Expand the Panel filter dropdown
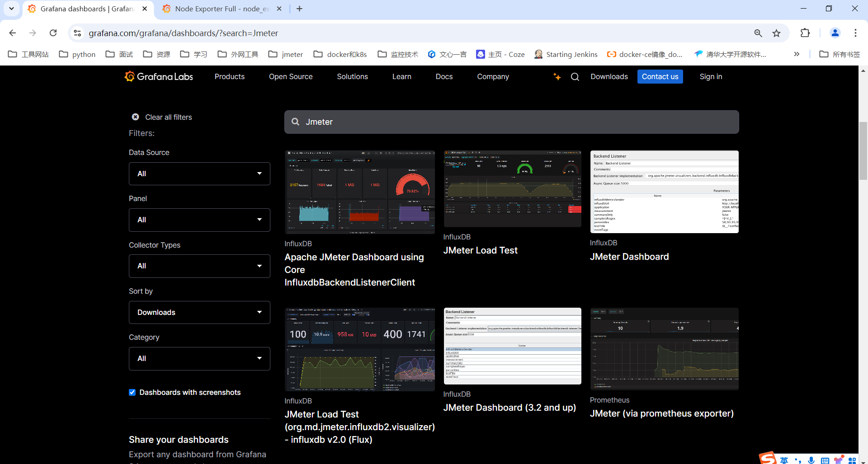The height and width of the screenshot is (464, 868). [x=199, y=220]
